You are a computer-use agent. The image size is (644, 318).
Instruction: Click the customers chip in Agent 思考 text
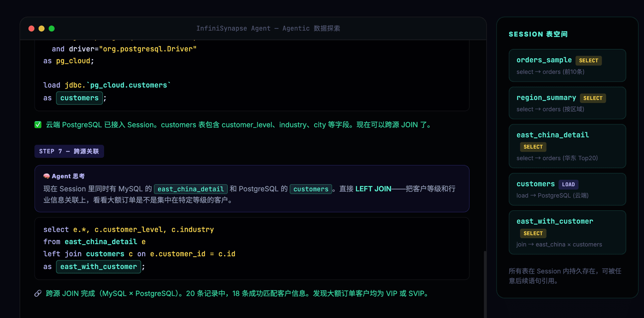[311, 189]
